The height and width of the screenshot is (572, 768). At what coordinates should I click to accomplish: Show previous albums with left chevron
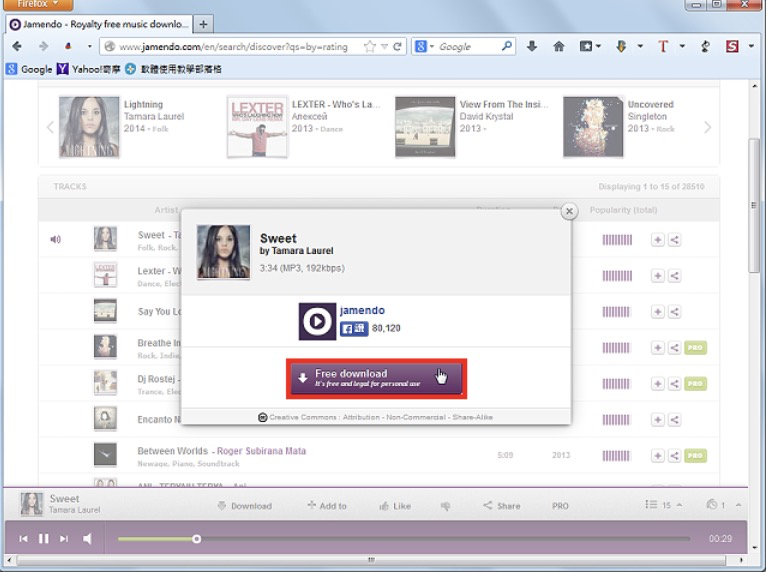click(x=50, y=127)
